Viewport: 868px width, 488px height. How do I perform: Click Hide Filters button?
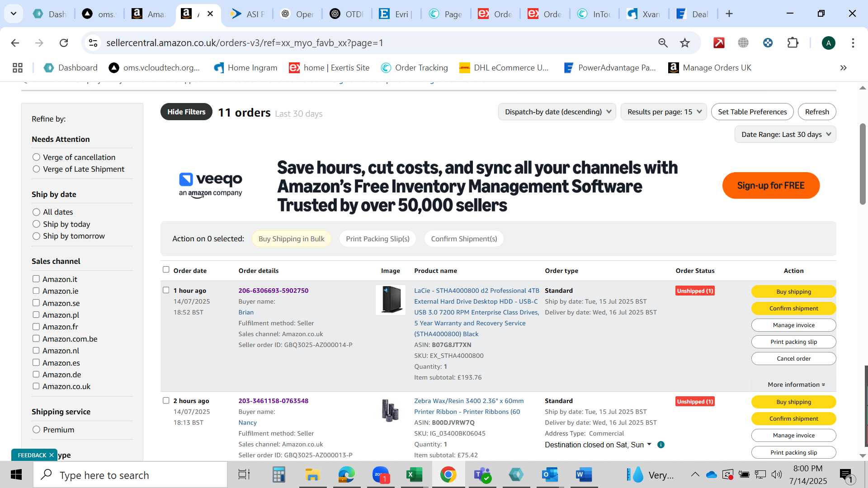[186, 112]
